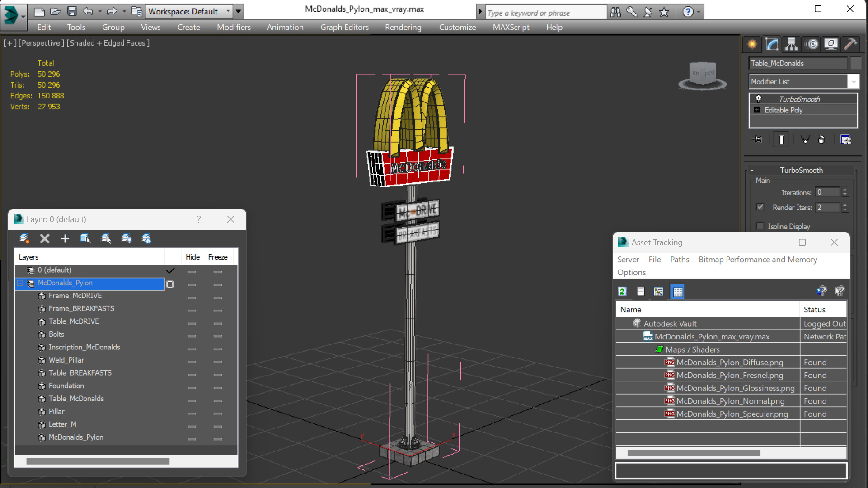Click the [Shaded + Edged Faces] label

click(108, 43)
